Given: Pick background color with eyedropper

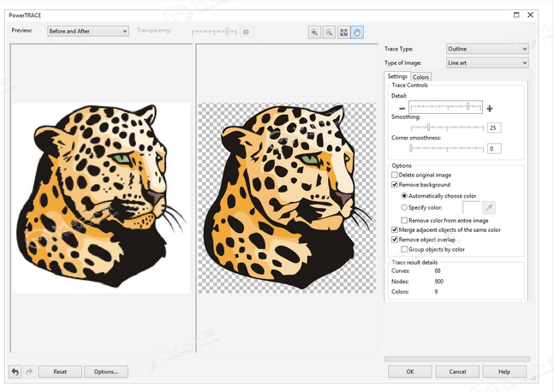Looking at the screenshot, I should [490, 208].
